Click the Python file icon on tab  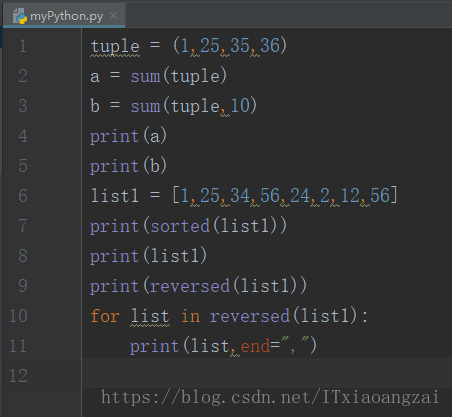20,16
